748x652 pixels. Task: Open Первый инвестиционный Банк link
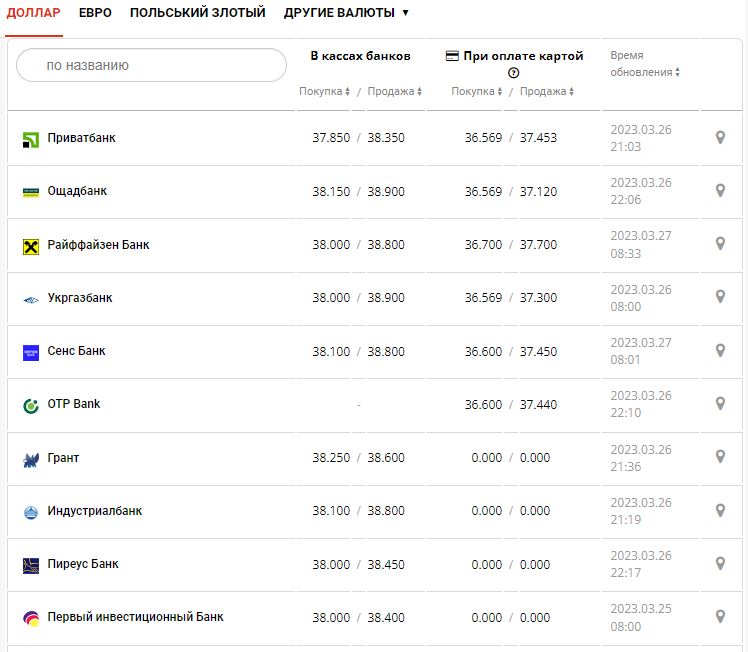pos(135,617)
